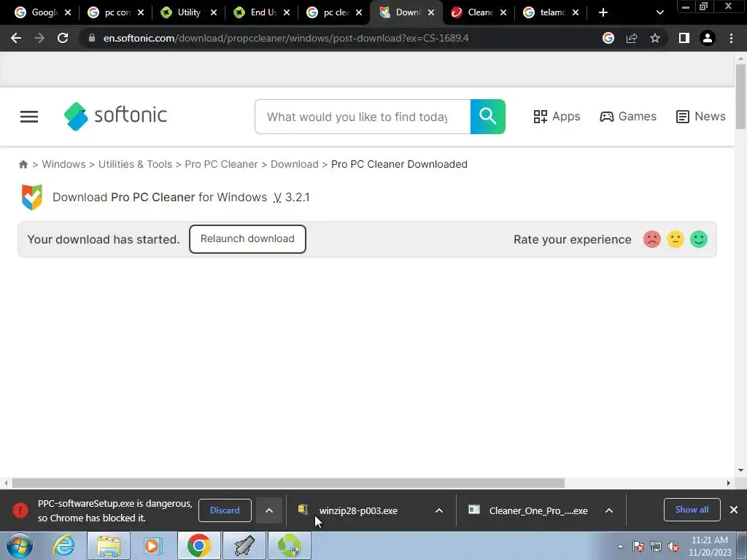Viewport: 747px width, 560px height.
Task: Focus the Softonic search field
Action: pos(363,117)
